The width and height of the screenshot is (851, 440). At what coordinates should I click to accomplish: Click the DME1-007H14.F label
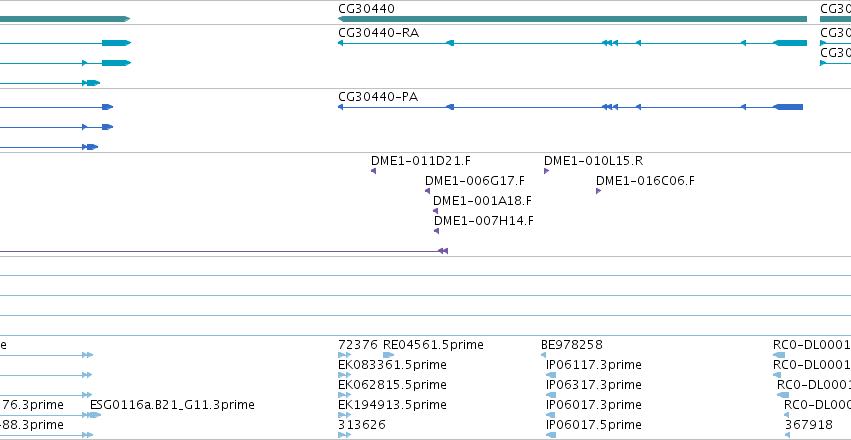click(484, 221)
